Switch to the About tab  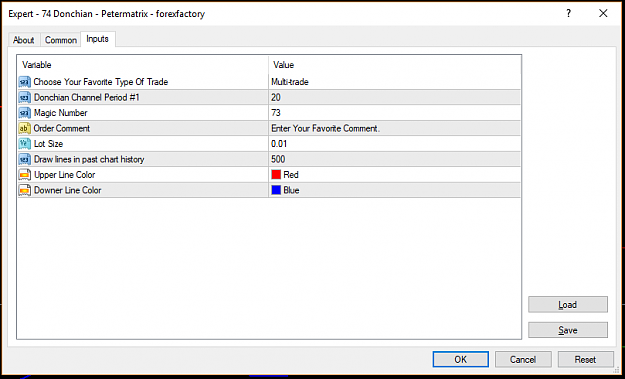tap(24, 40)
